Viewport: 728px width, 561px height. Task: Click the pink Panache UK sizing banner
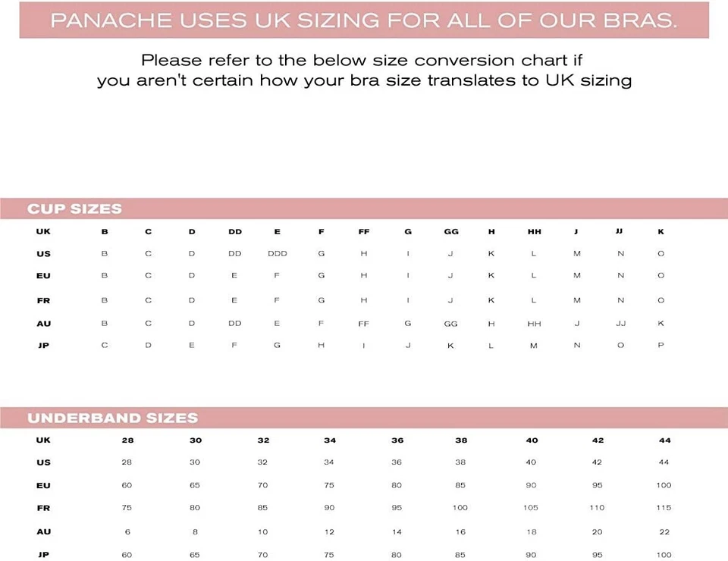363,20
